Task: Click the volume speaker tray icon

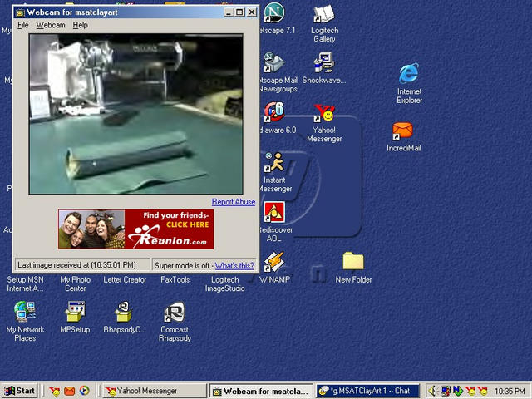Action: pyautogui.click(x=432, y=392)
